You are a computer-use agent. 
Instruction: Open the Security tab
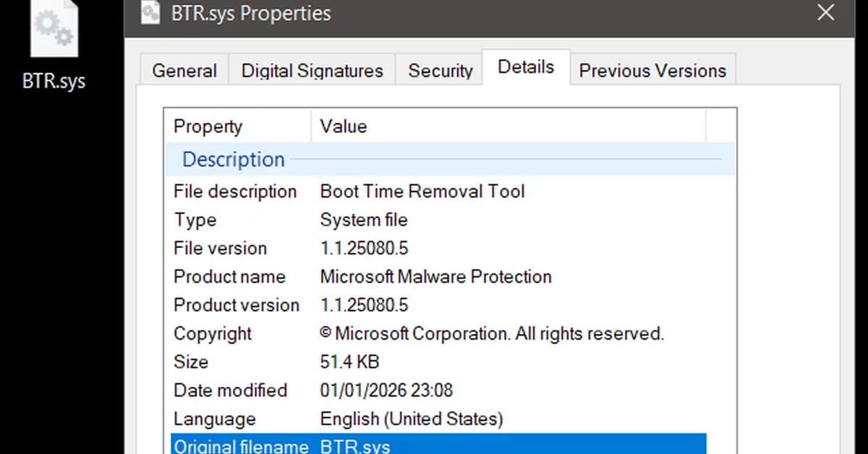click(440, 70)
